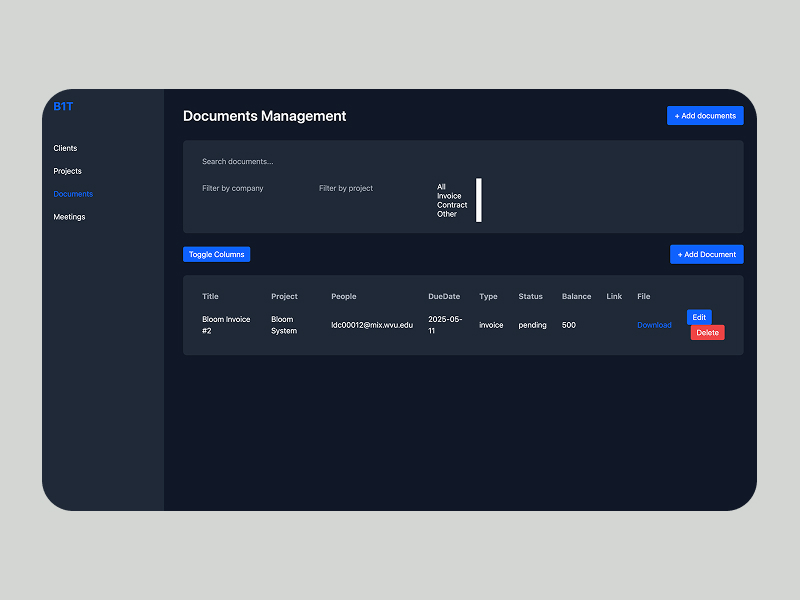Viewport: 800px width, 600px height.
Task: Choose 'Invoice' in the type filter list
Action: click(x=449, y=196)
